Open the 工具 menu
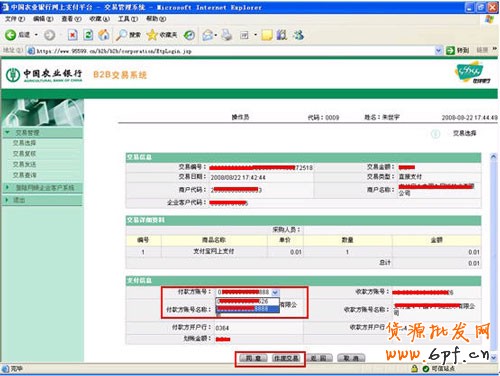 pos(128,19)
